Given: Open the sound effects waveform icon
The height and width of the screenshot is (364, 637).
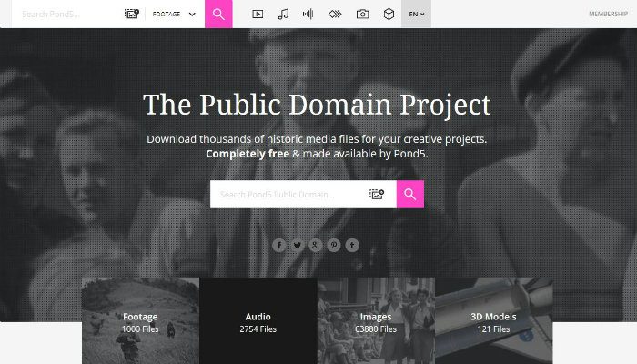Looking at the screenshot, I should 308,15.
